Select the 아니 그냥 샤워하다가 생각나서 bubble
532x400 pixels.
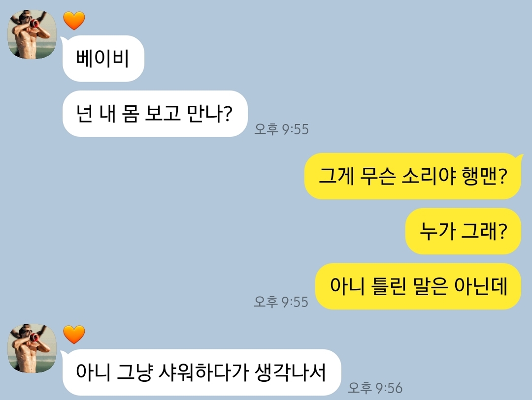pos(201,372)
